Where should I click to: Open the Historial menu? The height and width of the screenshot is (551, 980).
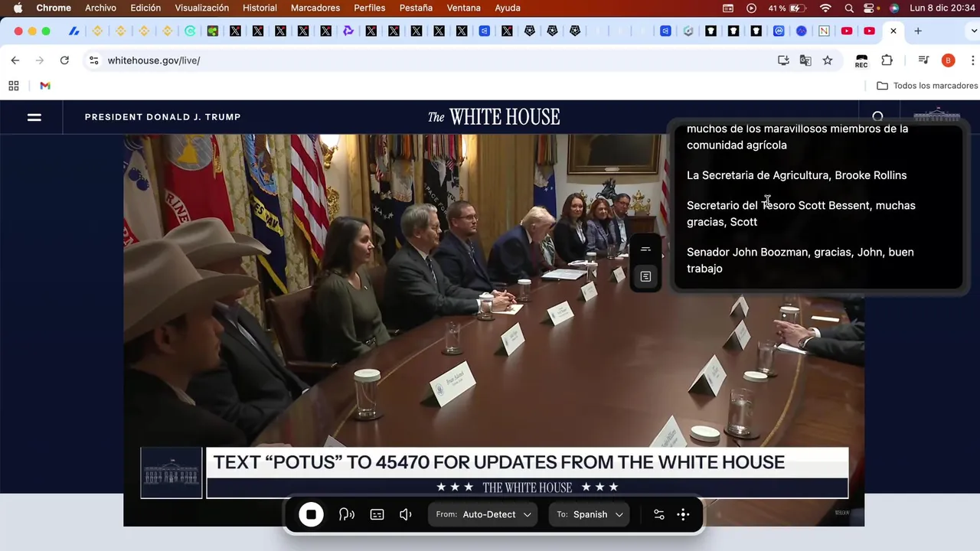tap(260, 8)
